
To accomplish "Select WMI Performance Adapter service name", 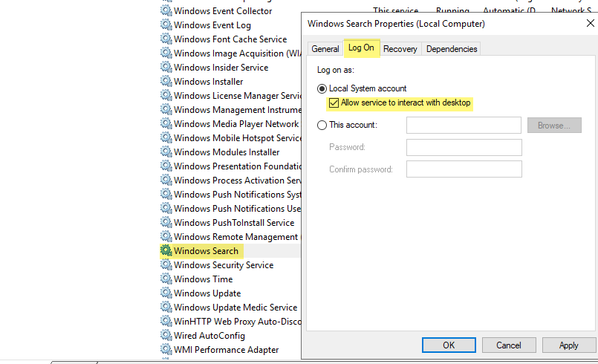I will pyautogui.click(x=226, y=350).
